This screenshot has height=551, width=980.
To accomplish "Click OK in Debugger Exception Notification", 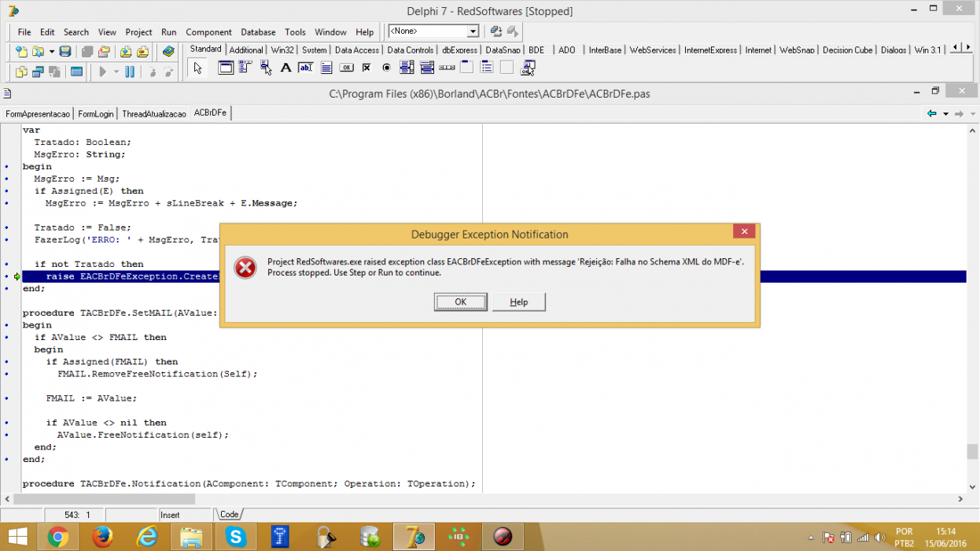I will tap(461, 301).
